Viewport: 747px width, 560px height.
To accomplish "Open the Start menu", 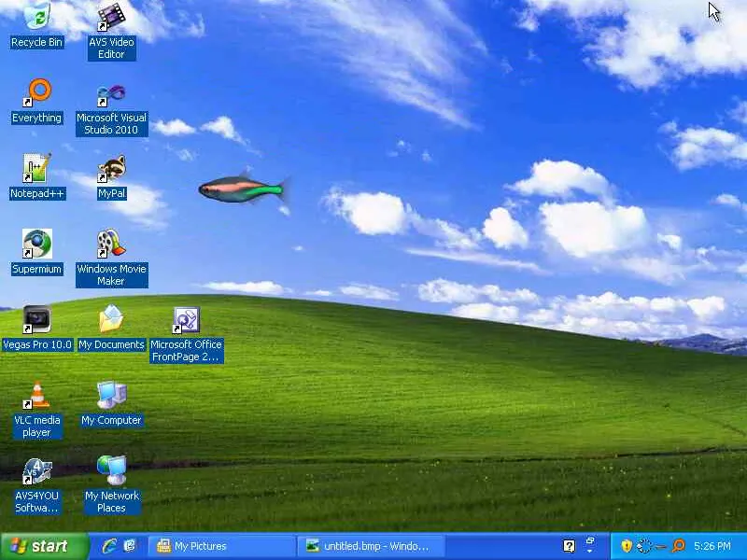I will coord(44,546).
